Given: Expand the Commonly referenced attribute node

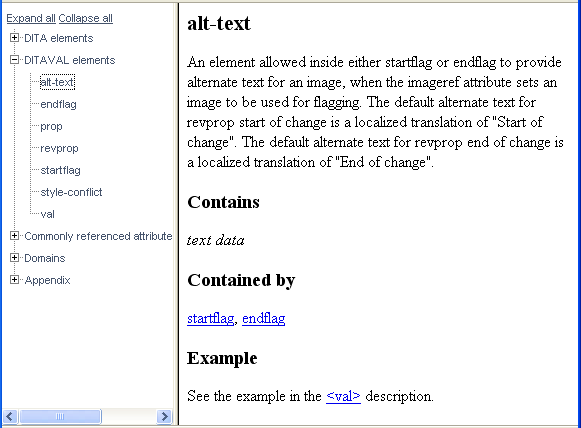Looking at the screenshot, I should 14,236.
